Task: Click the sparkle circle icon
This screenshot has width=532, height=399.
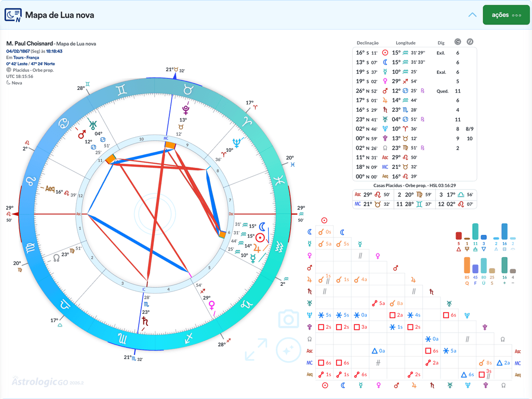Action: [x=288, y=350]
